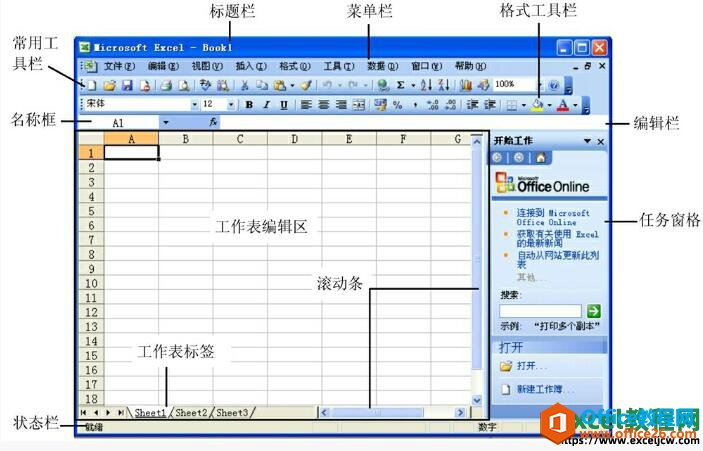Insert hyperlink with globe icon

click(383, 85)
